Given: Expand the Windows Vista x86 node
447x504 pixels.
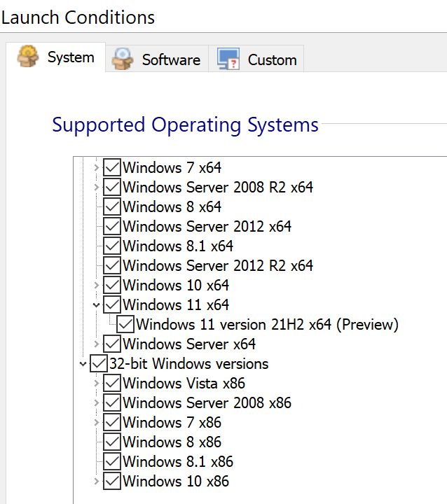Looking at the screenshot, I should (96, 383).
